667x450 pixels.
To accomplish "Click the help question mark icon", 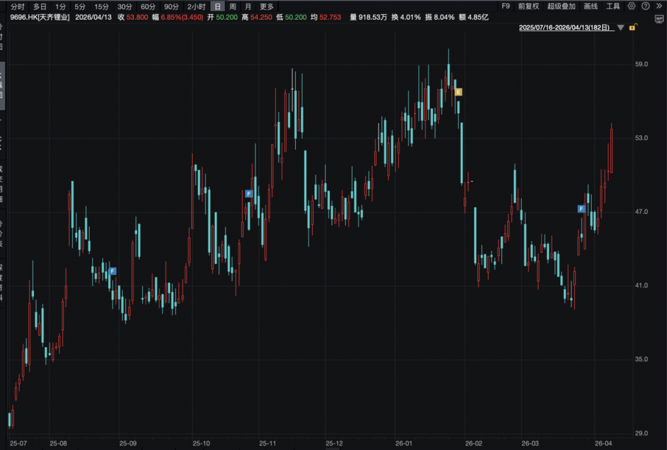I will point(646,6).
